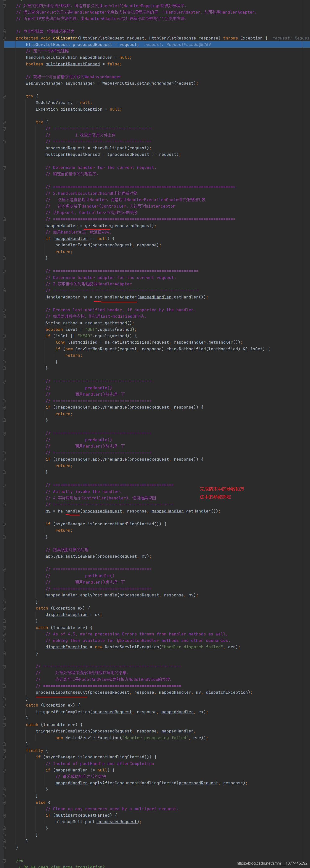
Task: Click the comment '// 3.获取请求的处理适配器HandlerAdapter'
Action: point(89,284)
